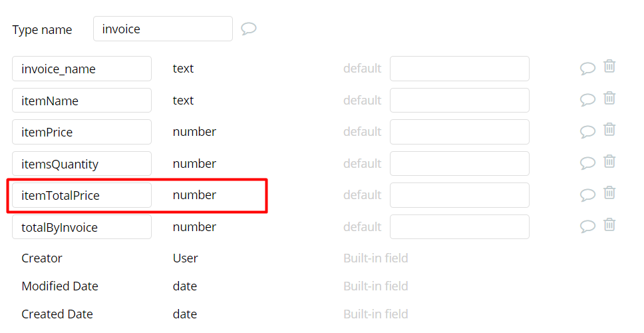
Task: Open comment bubble for invoice_name field
Action: click(x=587, y=69)
